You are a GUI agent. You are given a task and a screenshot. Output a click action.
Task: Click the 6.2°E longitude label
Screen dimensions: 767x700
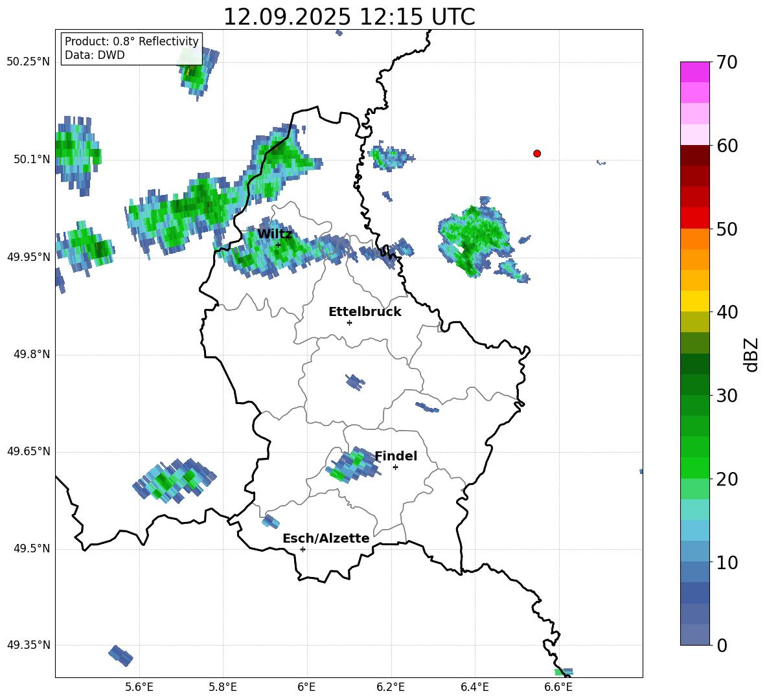click(391, 687)
